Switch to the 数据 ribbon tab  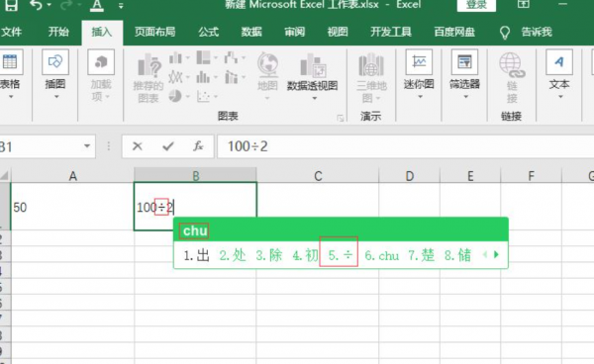tap(251, 32)
